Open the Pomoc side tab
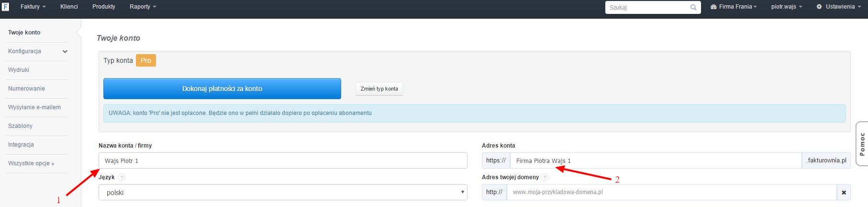 [x=862, y=144]
